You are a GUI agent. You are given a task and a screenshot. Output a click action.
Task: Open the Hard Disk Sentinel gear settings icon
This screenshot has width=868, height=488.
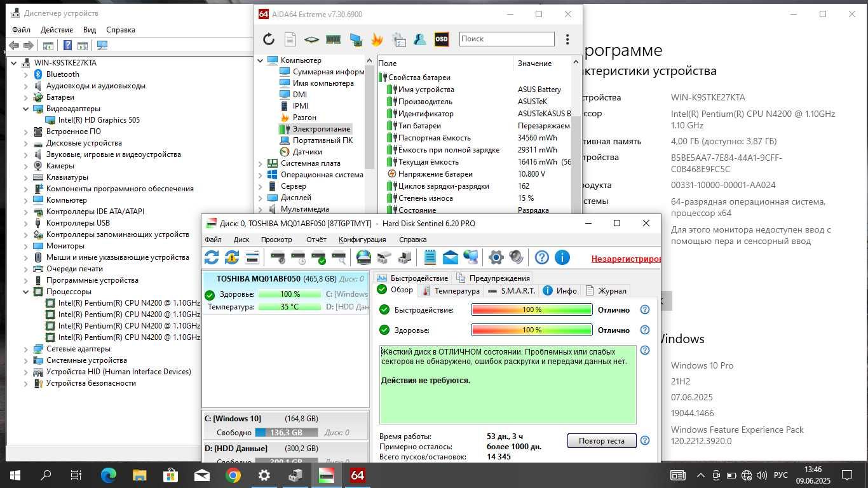496,257
